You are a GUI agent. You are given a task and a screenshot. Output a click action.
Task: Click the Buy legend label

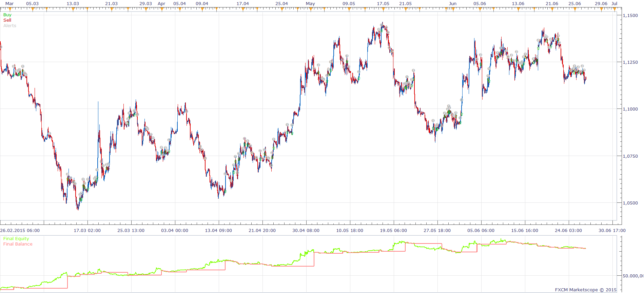click(7, 15)
